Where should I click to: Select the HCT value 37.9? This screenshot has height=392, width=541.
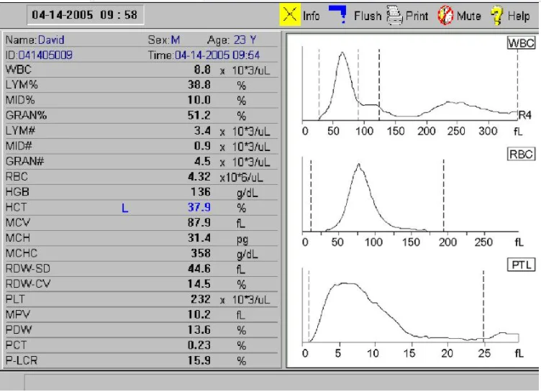199,208
